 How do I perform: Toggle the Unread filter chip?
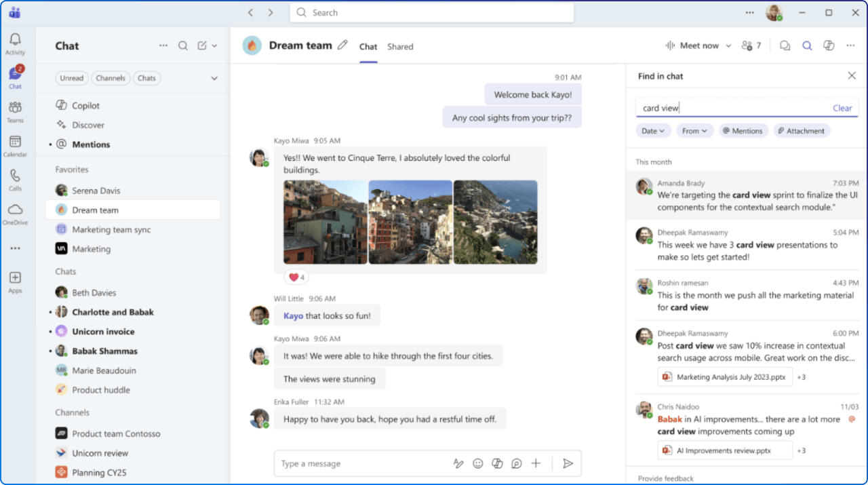pyautogui.click(x=72, y=78)
